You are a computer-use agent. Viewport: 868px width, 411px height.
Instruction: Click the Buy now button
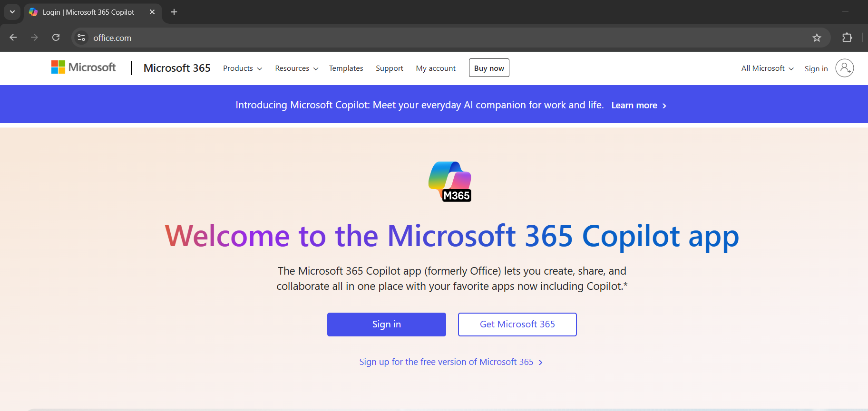[489, 68]
